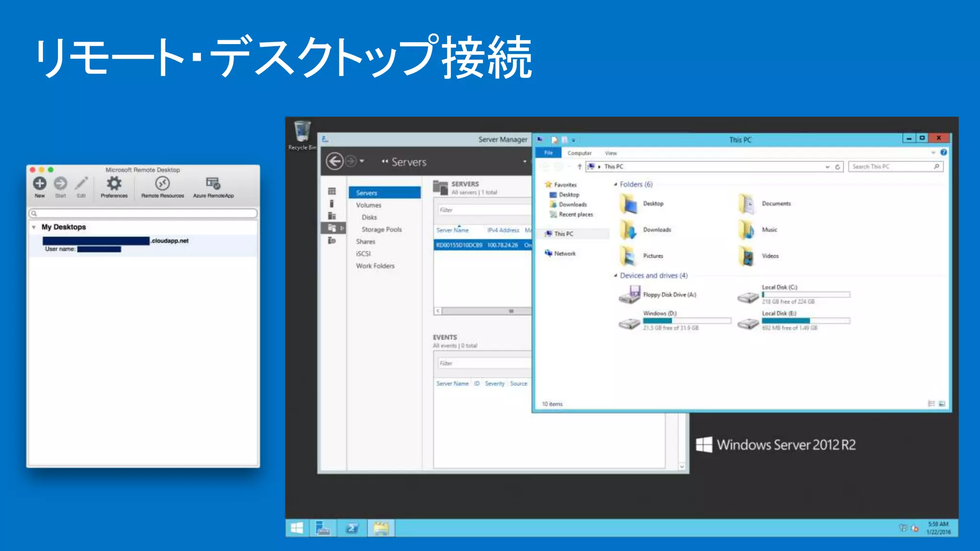Open the View ribbon tab
Screen dimensions: 980x551
pos(611,153)
